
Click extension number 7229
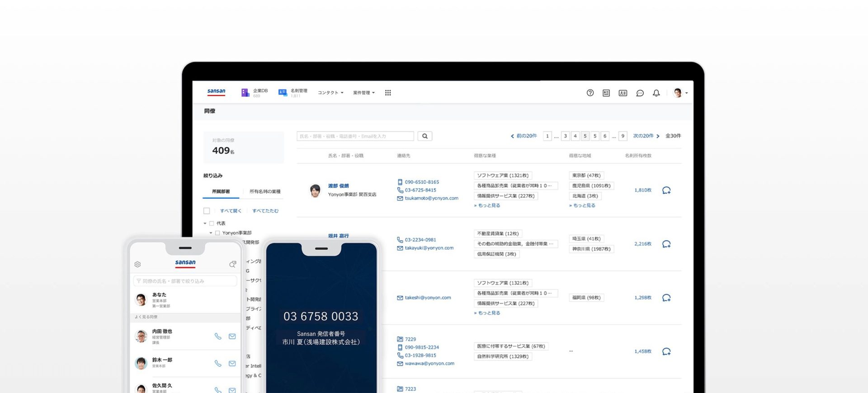coord(410,339)
